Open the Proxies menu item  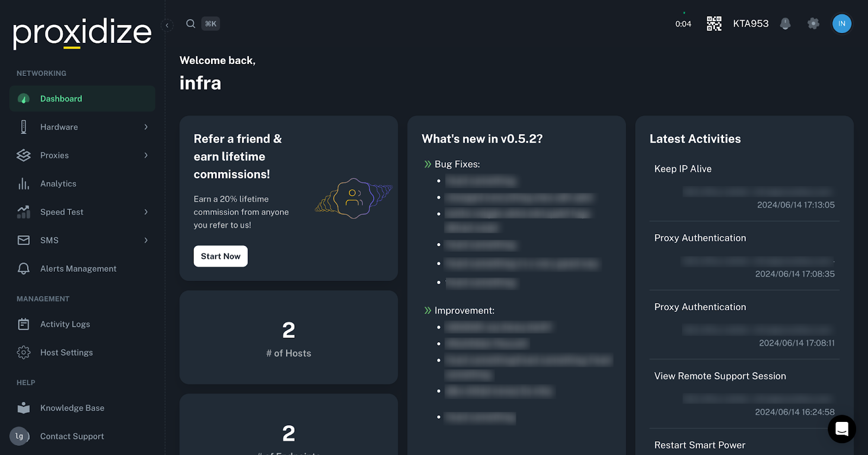(82, 155)
